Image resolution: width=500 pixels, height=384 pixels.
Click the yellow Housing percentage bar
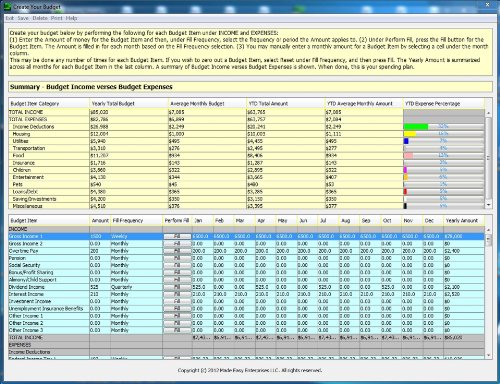click(410, 134)
